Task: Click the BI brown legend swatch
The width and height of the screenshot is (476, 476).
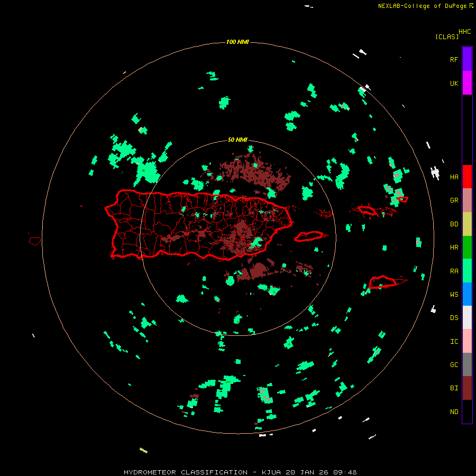Action: coord(467,388)
